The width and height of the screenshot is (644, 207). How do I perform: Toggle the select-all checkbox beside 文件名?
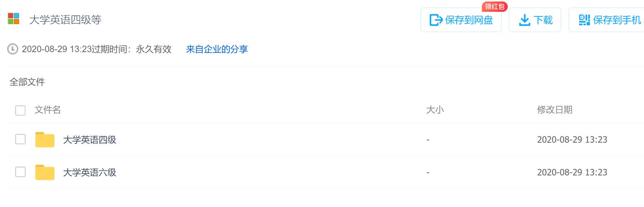tap(20, 110)
